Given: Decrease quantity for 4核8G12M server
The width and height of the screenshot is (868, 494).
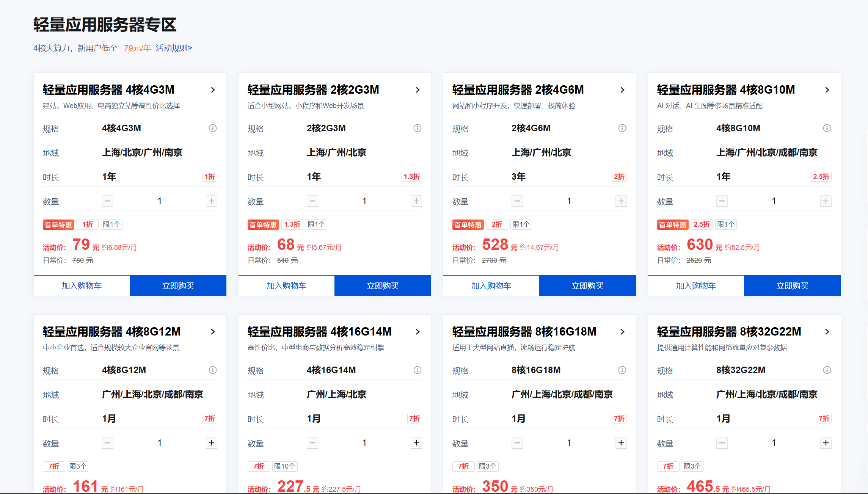Looking at the screenshot, I should pyautogui.click(x=108, y=443).
